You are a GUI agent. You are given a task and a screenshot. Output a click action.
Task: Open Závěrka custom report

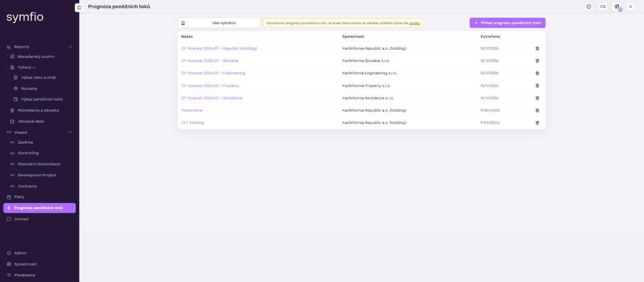(x=25, y=143)
